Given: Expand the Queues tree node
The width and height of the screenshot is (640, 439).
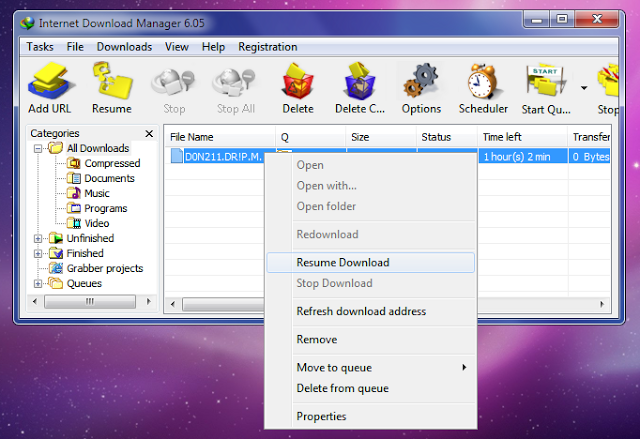Looking at the screenshot, I should click(x=38, y=284).
